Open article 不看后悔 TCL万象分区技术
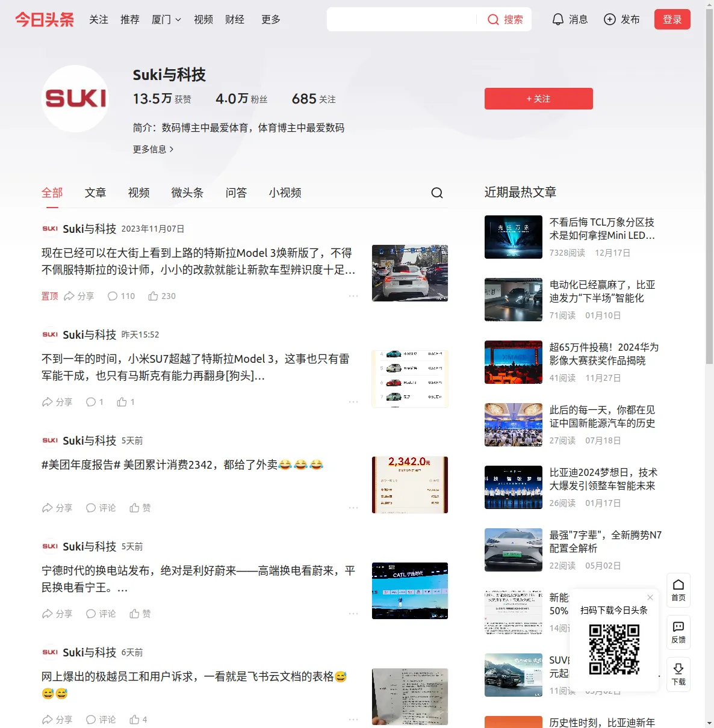714x728 pixels. coord(602,229)
